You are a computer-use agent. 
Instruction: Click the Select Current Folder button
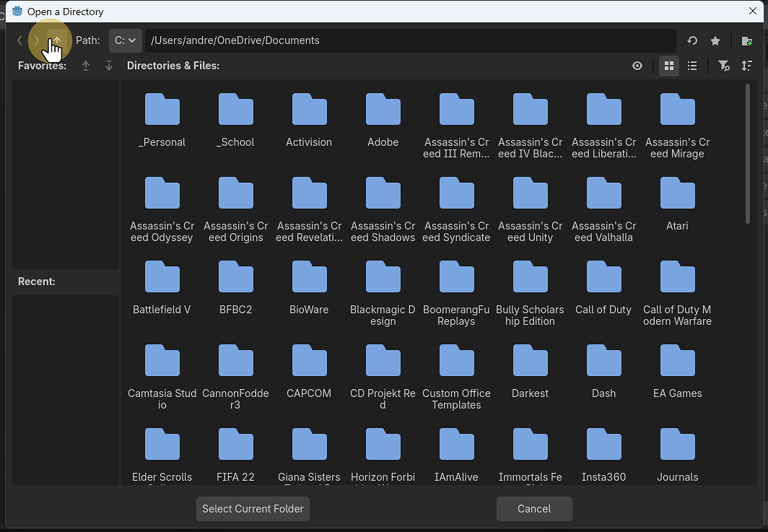pyautogui.click(x=253, y=509)
